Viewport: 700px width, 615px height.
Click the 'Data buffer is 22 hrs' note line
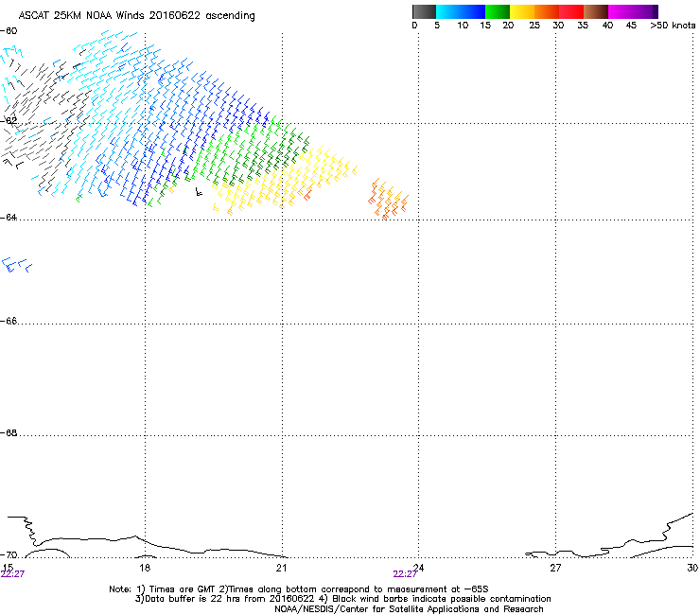343,599
